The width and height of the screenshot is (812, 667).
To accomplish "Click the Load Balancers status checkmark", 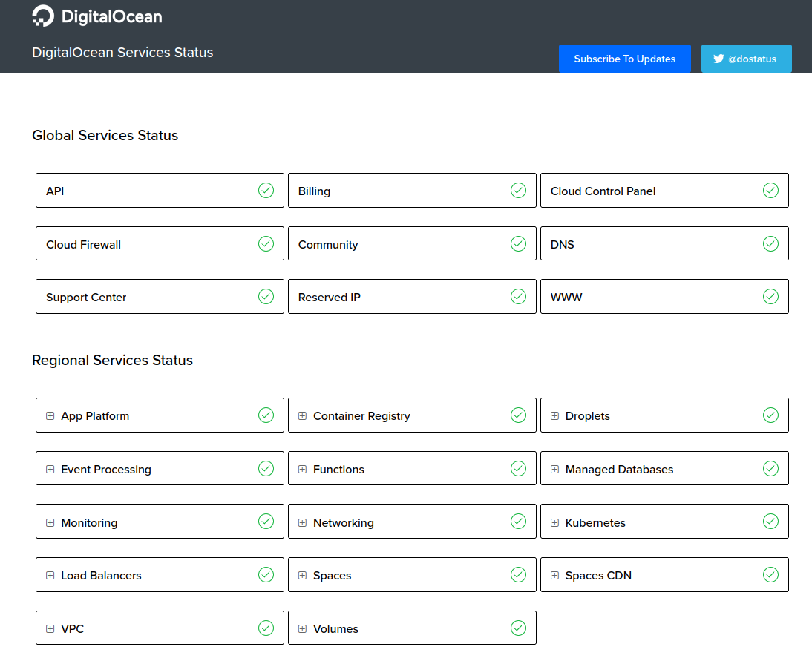I will [x=266, y=574].
